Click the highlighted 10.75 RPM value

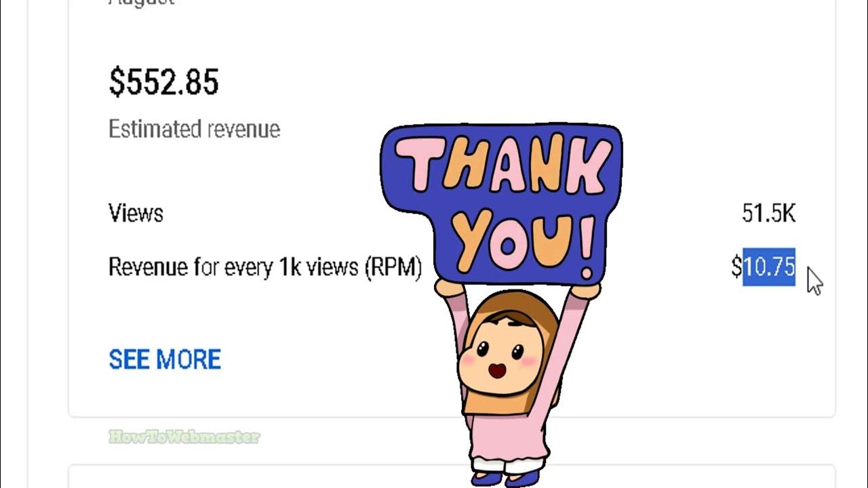pyautogui.click(x=769, y=267)
